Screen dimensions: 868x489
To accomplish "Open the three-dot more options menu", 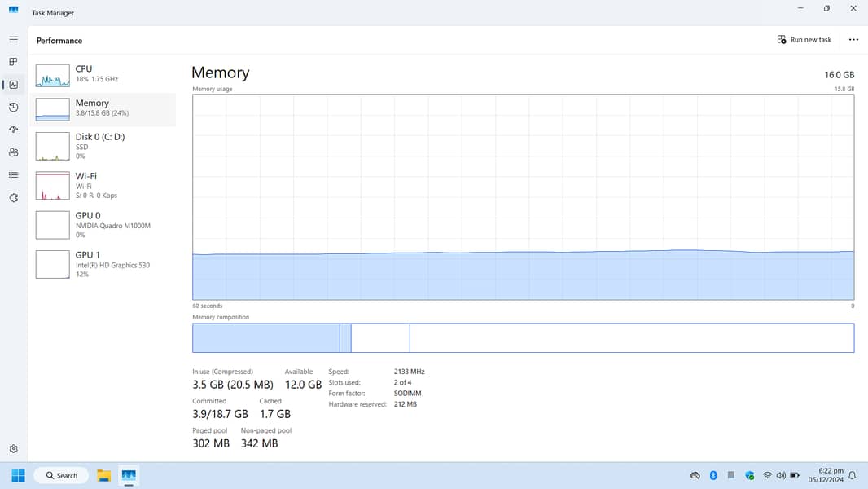I will tap(853, 40).
